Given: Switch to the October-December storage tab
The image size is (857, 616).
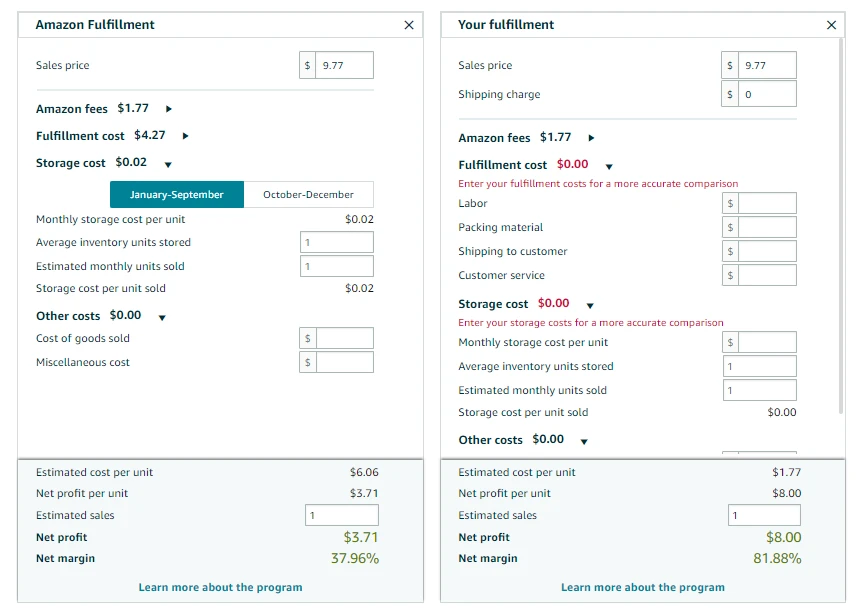Looking at the screenshot, I should 306,194.
